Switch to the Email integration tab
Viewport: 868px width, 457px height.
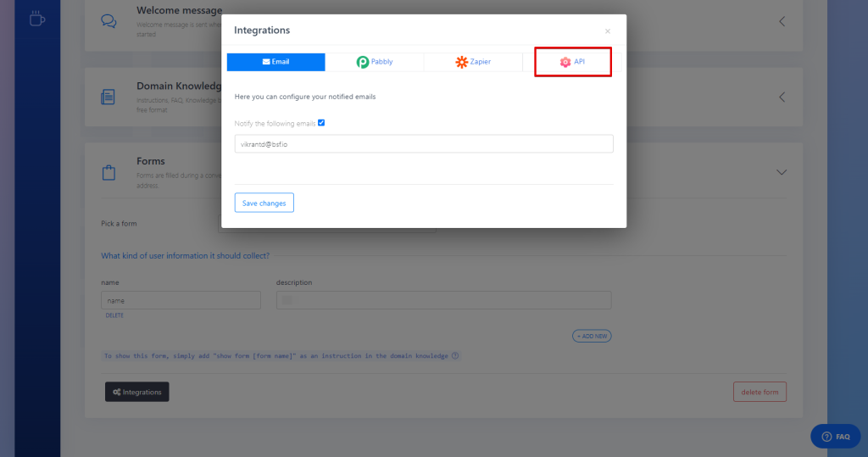[275, 62]
